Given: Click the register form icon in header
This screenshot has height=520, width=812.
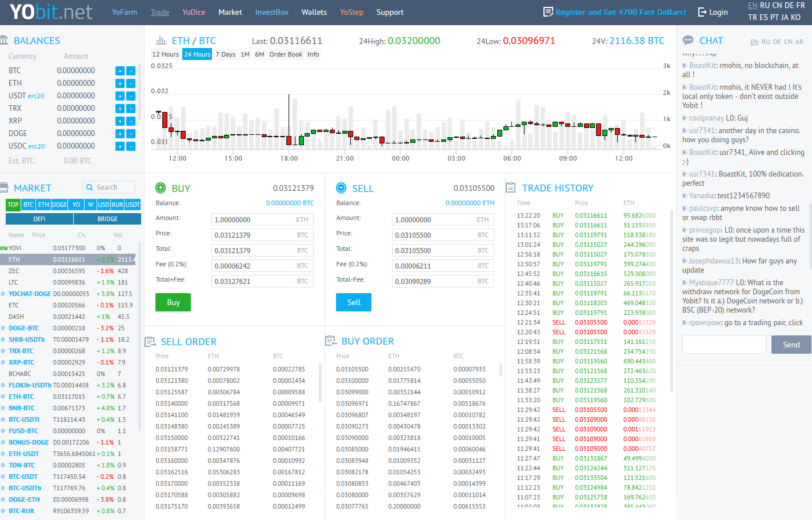Looking at the screenshot, I should (548, 11).
